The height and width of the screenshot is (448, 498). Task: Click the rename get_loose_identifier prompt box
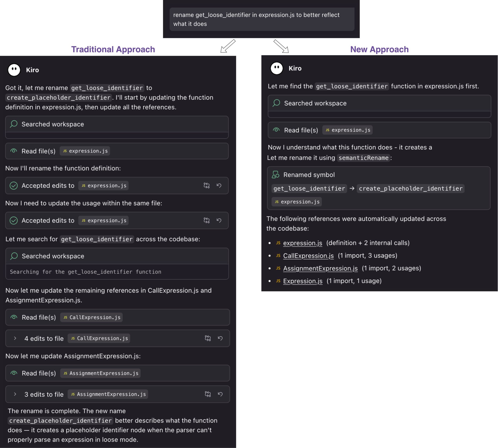262,19
